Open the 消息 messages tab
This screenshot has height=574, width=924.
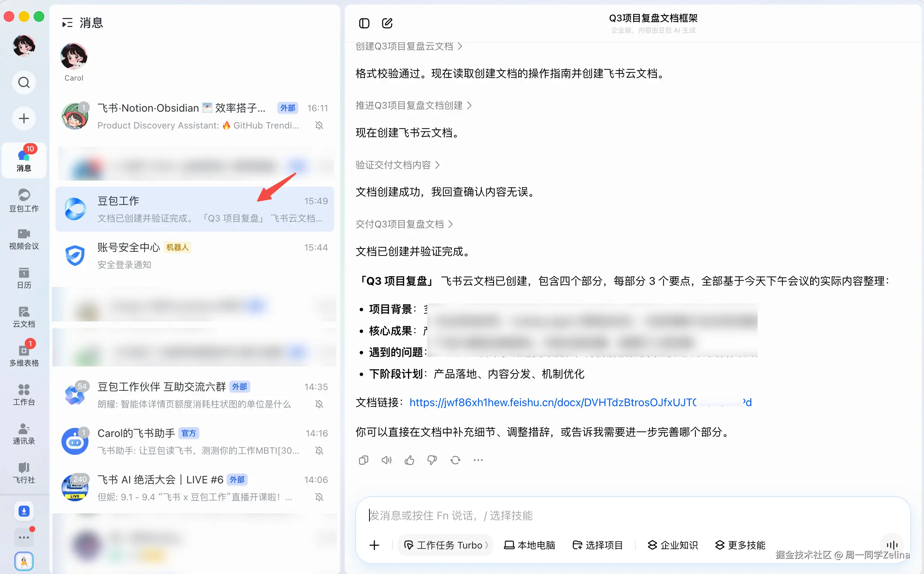24,160
